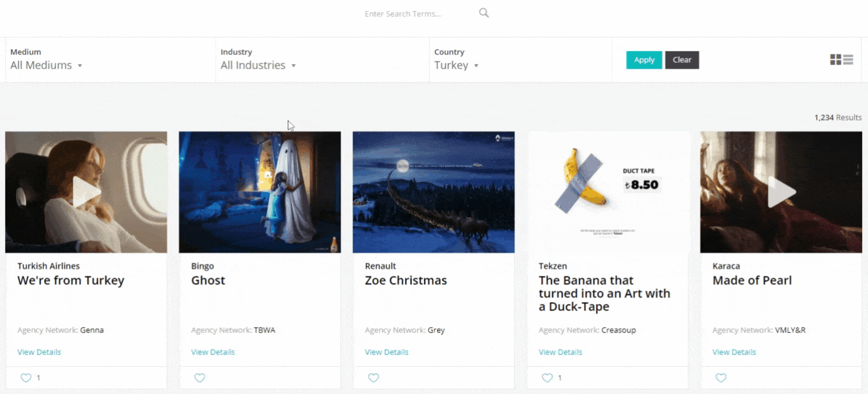Image resolution: width=868 pixels, height=394 pixels.
Task: Click the Genna agency network name
Action: [92, 330]
